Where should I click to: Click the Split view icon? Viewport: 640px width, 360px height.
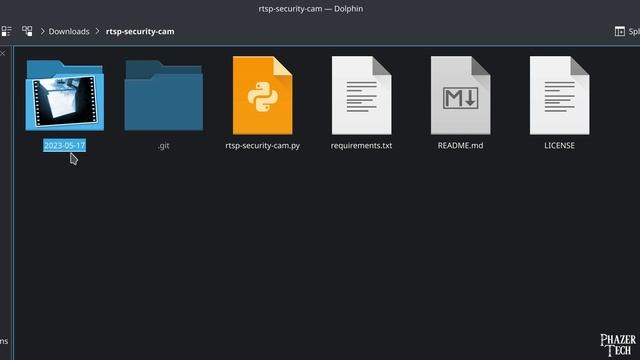(620, 31)
